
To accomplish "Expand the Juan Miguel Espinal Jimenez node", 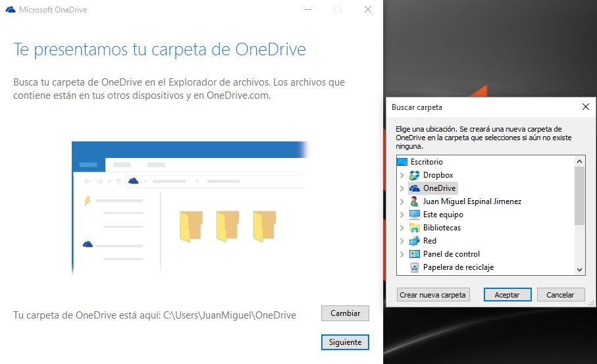I will click(x=402, y=201).
